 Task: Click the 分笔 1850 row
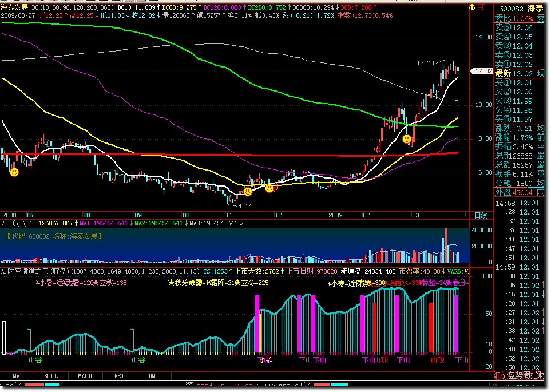[x=520, y=183]
